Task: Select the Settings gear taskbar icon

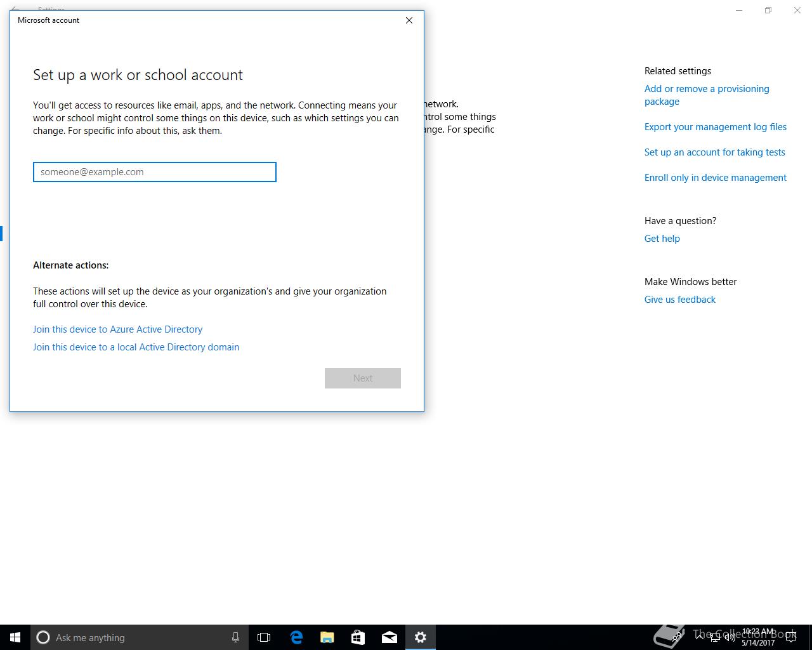Action: pyautogui.click(x=420, y=637)
